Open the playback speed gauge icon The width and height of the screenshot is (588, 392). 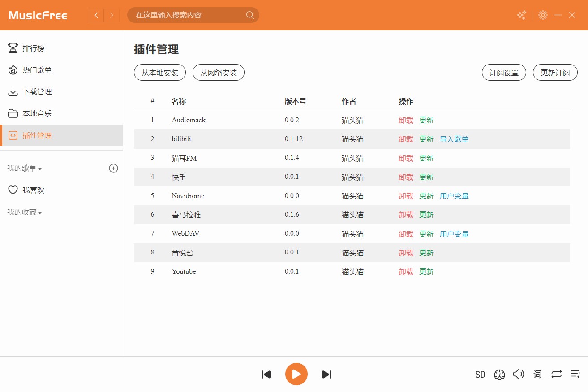pos(499,375)
